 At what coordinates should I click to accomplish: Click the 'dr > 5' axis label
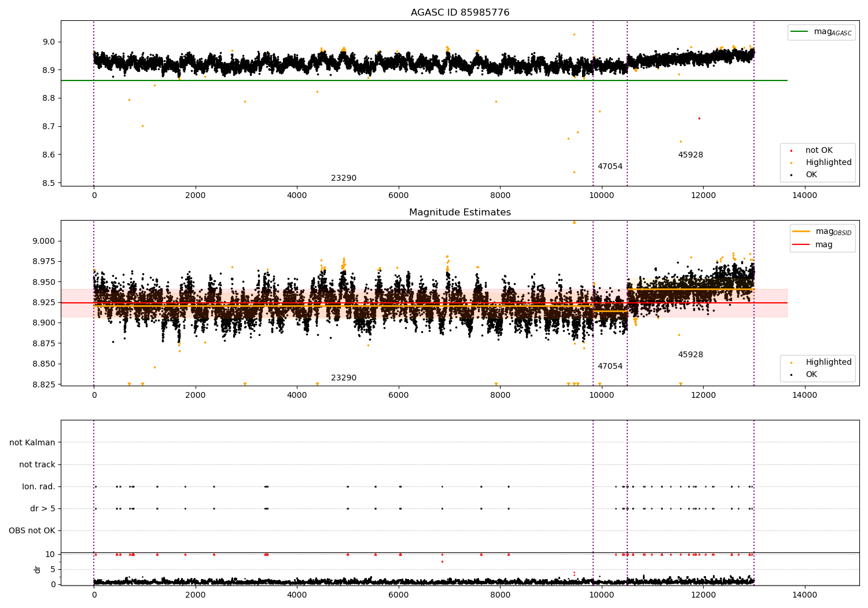click(x=43, y=508)
